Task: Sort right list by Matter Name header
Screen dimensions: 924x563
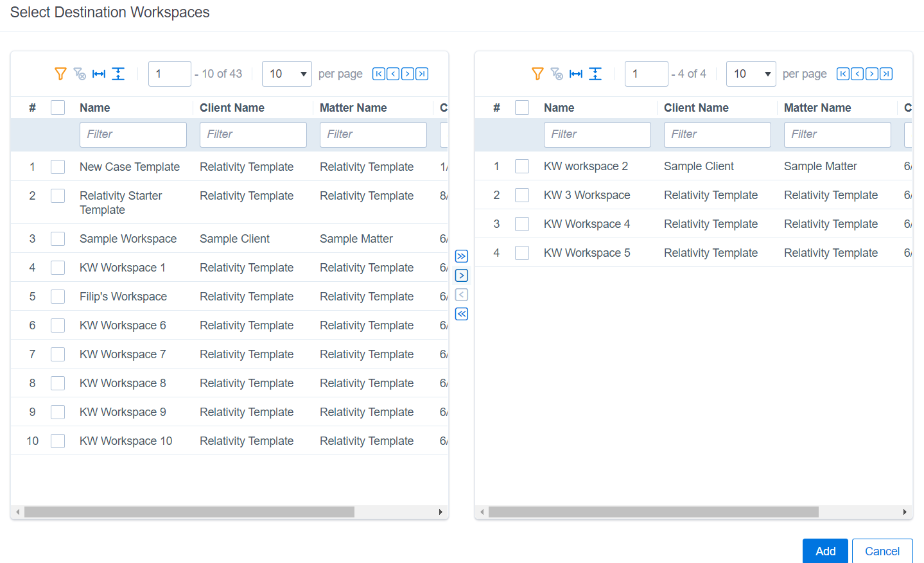Action: 817,108
